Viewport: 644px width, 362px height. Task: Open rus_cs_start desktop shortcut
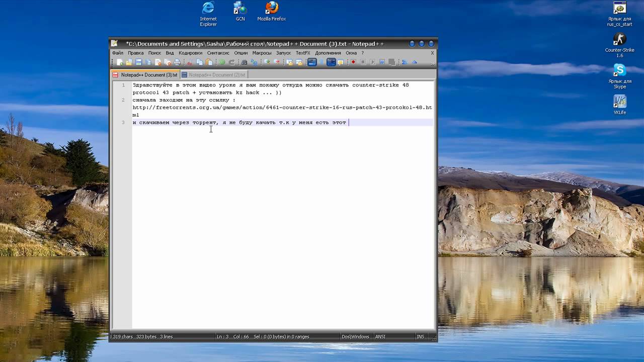click(x=619, y=14)
